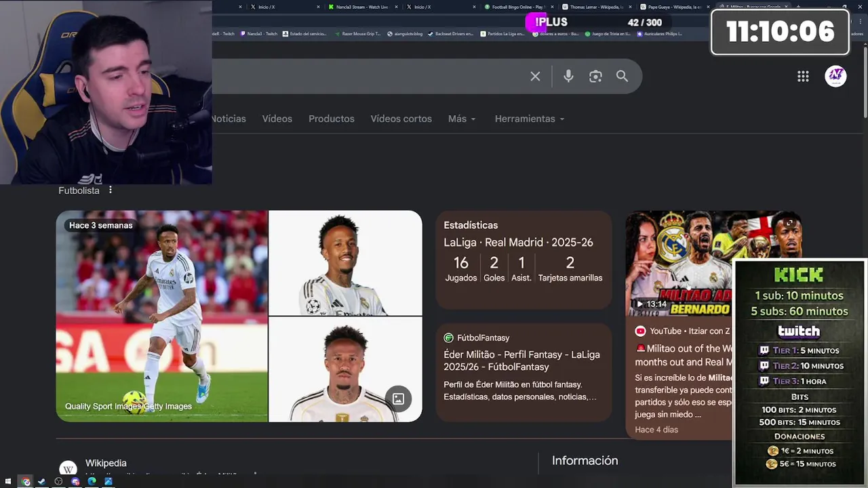Click the 16 Jugados stat
Image resolution: width=868 pixels, height=488 pixels.
point(461,268)
